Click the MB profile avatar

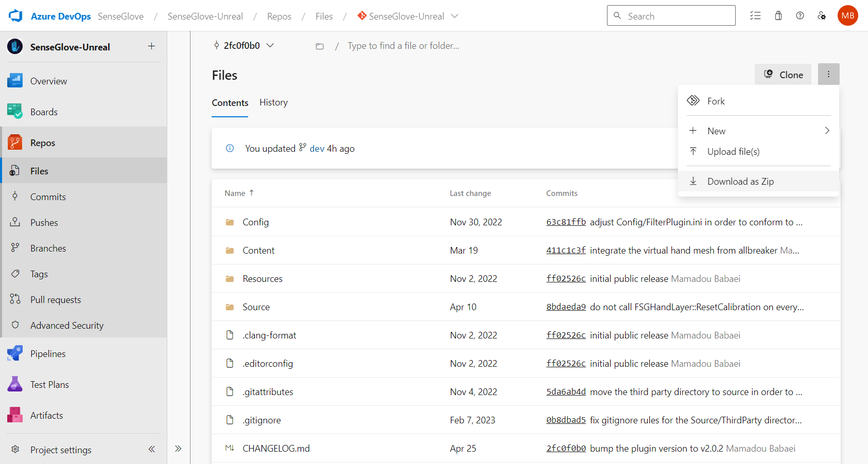(847, 15)
